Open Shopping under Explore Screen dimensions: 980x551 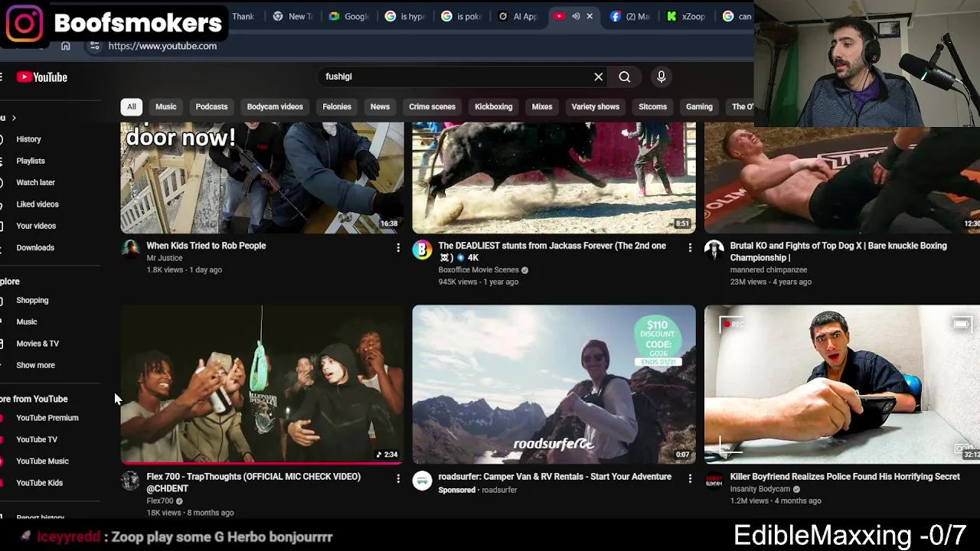pyautogui.click(x=32, y=301)
